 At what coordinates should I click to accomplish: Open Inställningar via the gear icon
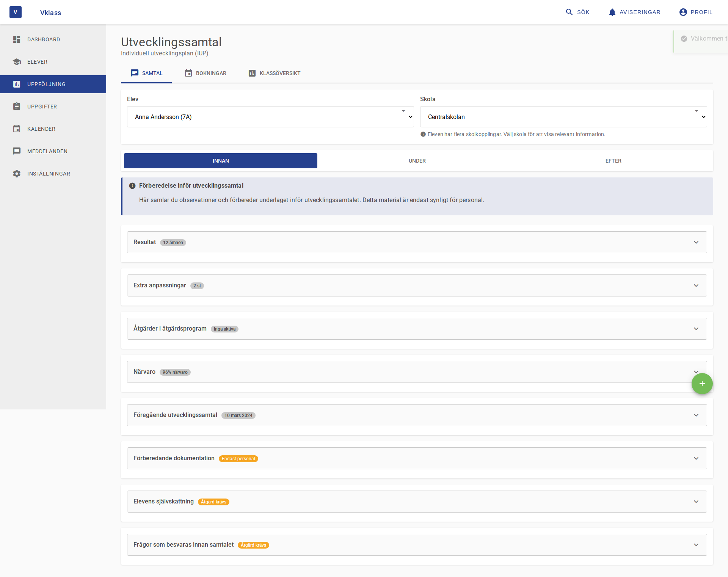17,173
